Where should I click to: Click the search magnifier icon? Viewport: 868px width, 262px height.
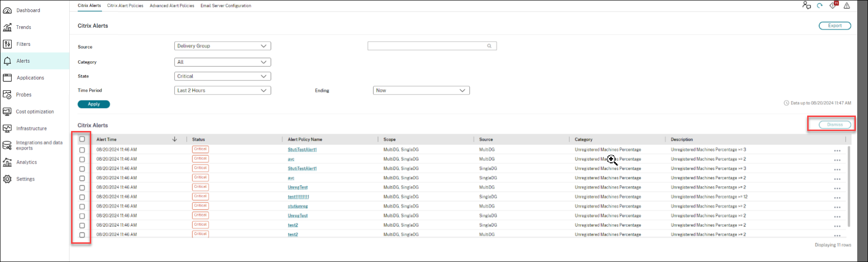[x=489, y=46]
